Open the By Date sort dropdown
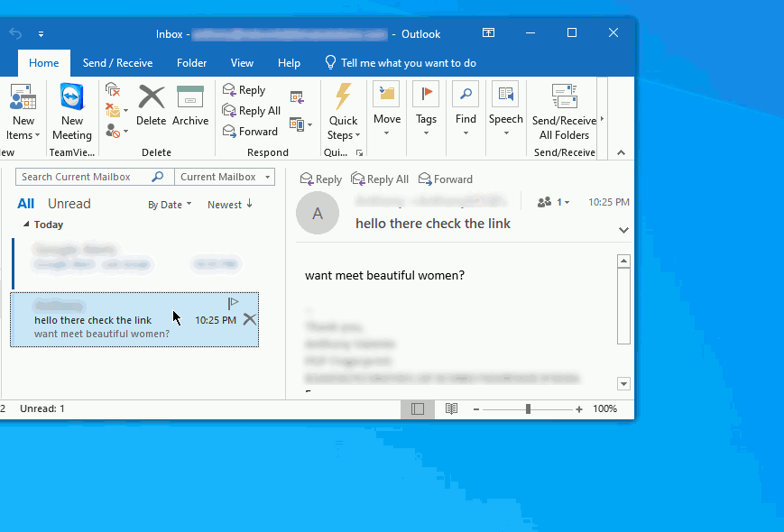This screenshot has width=784, height=532. coord(169,204)
